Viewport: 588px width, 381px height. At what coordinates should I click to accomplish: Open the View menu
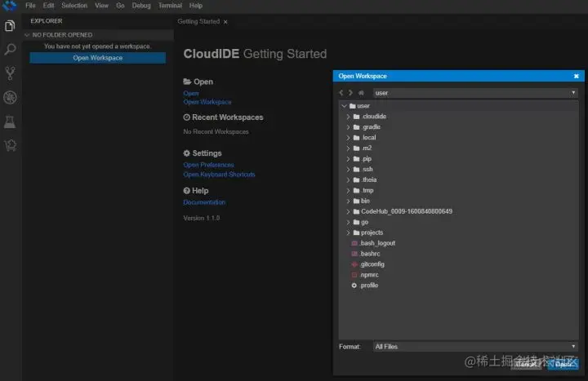[x=101, y=6]
